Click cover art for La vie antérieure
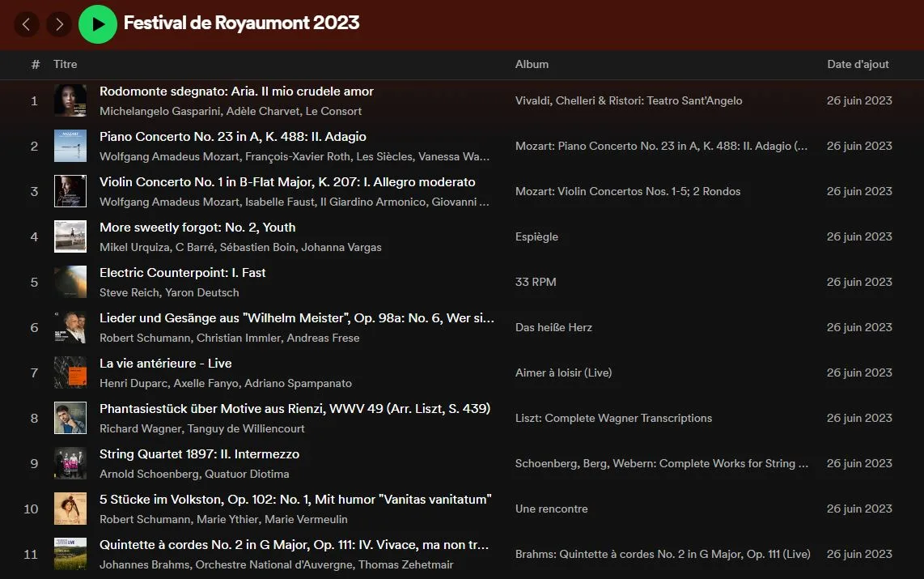The width and height of the screenshot is (924, 579). [x=70, y=373]
